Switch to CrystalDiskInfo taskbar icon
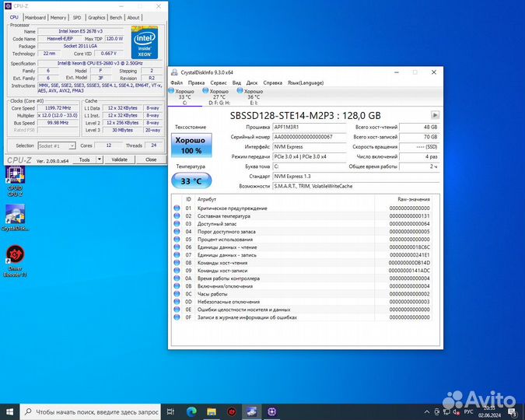The height and width of the screenshot is (420, 525). (x=252, y=411)
